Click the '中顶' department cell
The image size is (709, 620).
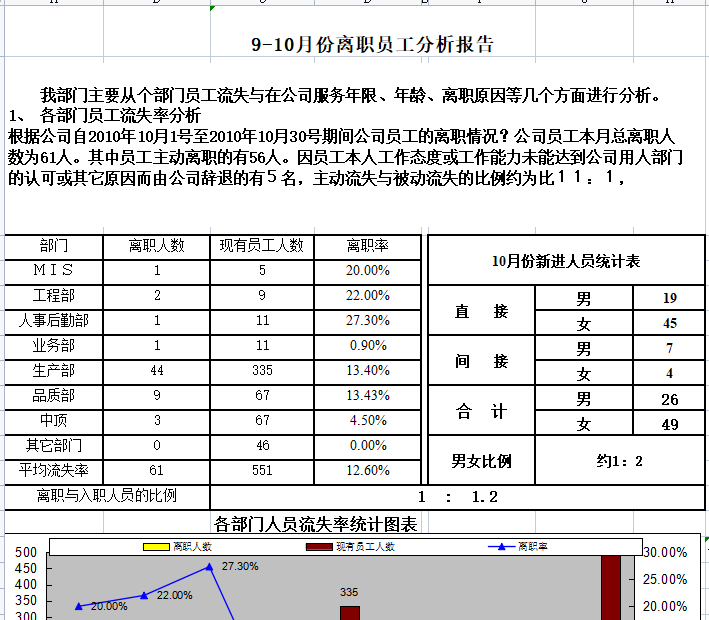click(54, 422)
